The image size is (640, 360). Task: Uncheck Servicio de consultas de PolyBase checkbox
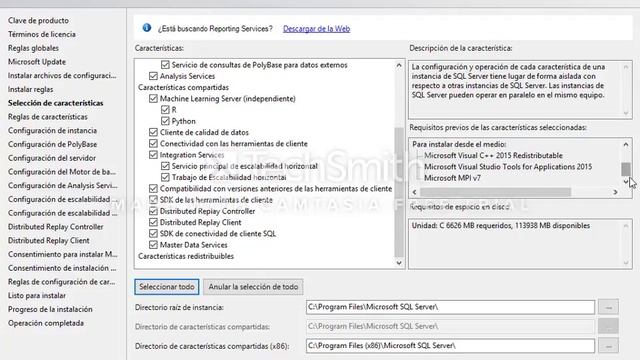pos(165,65)
